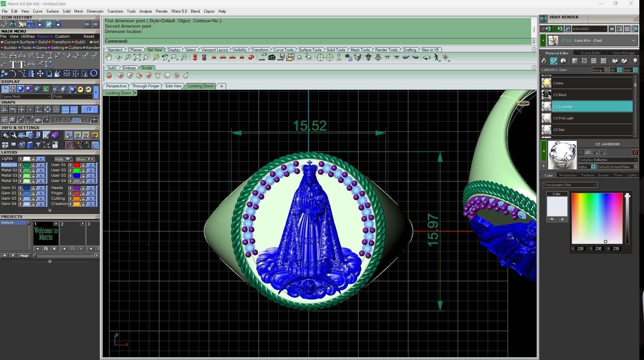Toggle Hide switch in Layers panel

click(x=63, y=159)
